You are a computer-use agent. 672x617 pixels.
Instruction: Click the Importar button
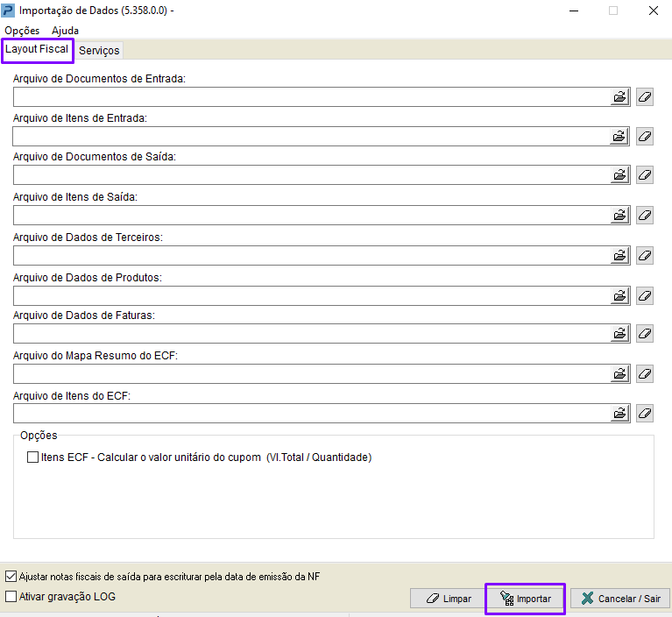pos(525,599)
